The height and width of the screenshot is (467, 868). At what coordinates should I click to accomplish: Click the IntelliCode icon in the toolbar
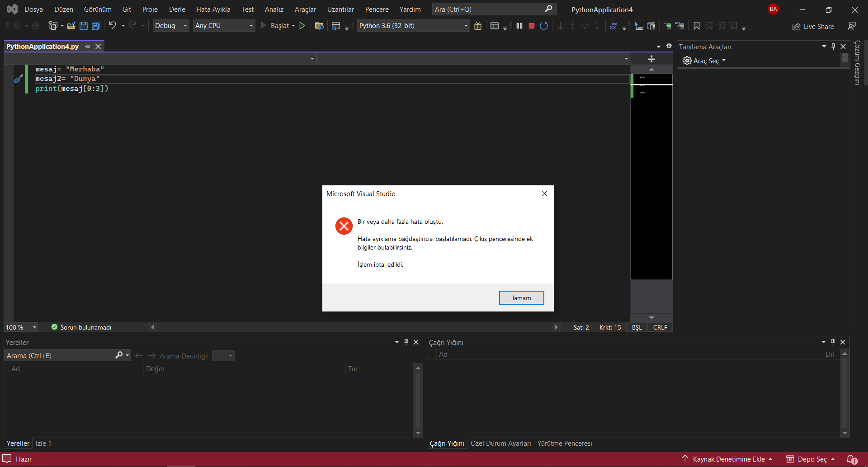click(x=613, y=26)
